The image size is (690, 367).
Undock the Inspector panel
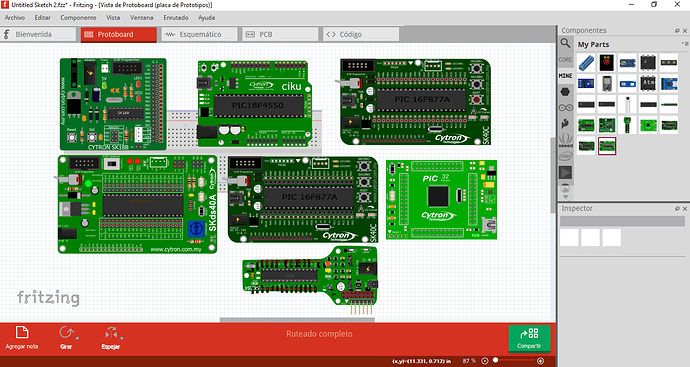[x=677, y=209]
